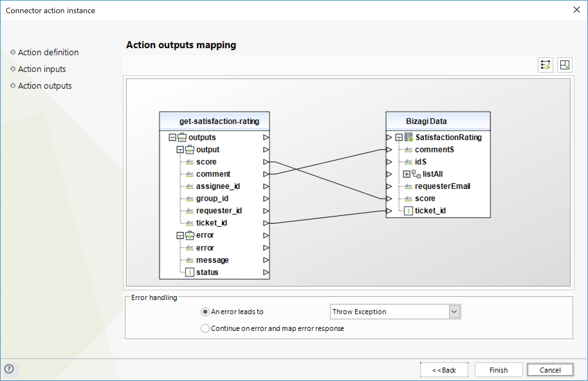Click the source ticket_id connector arrow
The width and height of the screenshot is (588, 381).
266,223
